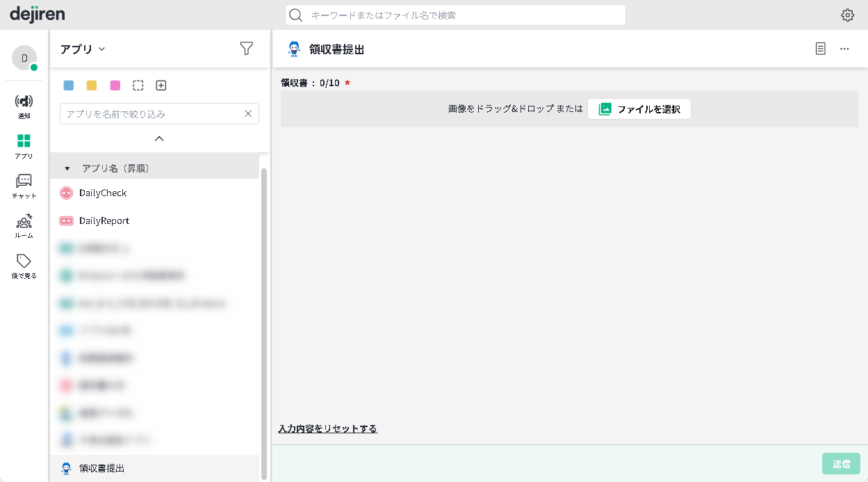The width and height of the screenshot is (868, 482).
Task: Click the user avatar D
Action: point(24,58)
